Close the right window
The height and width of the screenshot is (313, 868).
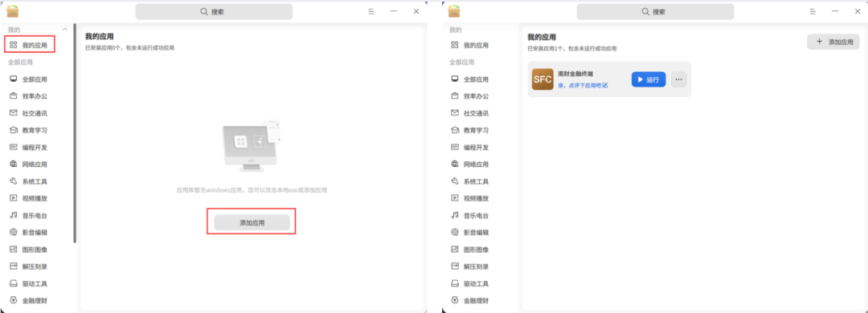(x=858, y=11)
